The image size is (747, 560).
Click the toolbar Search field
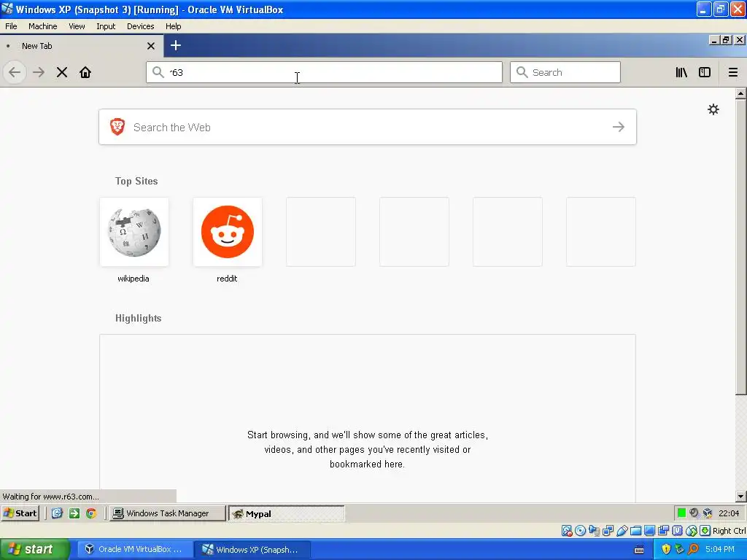pyautogui.click(x=565, y=72)
